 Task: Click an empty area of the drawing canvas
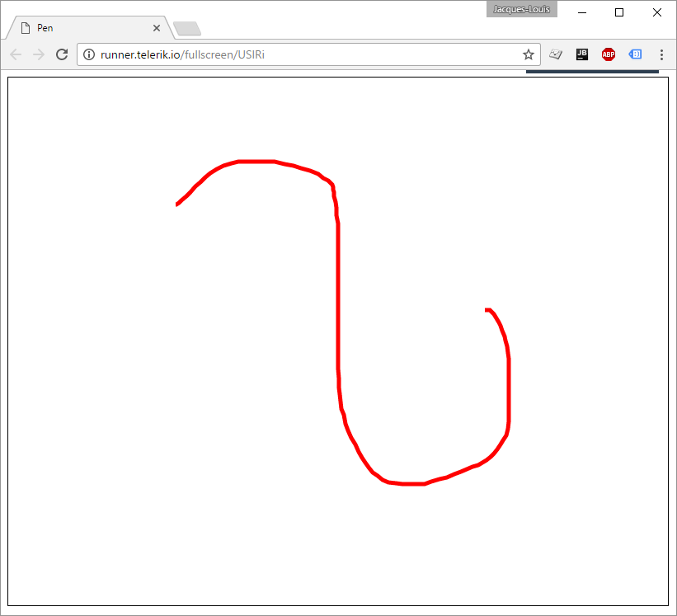click(165, 412)
